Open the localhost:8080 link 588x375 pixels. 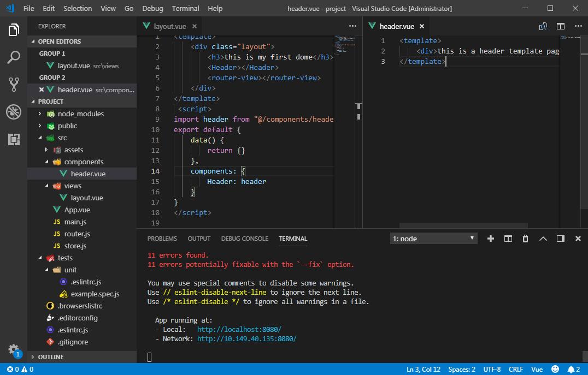point(239,330)
